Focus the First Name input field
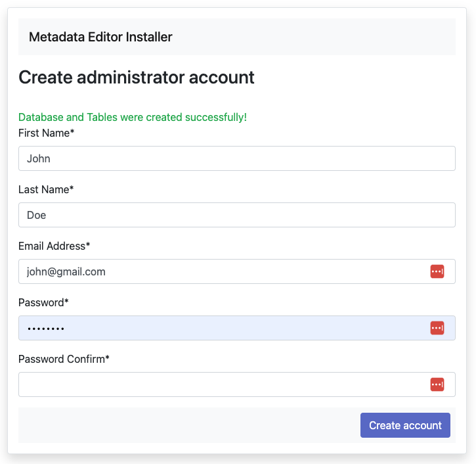Image resolution: width=476 pixels, height=464 pixels. (236, 158)
